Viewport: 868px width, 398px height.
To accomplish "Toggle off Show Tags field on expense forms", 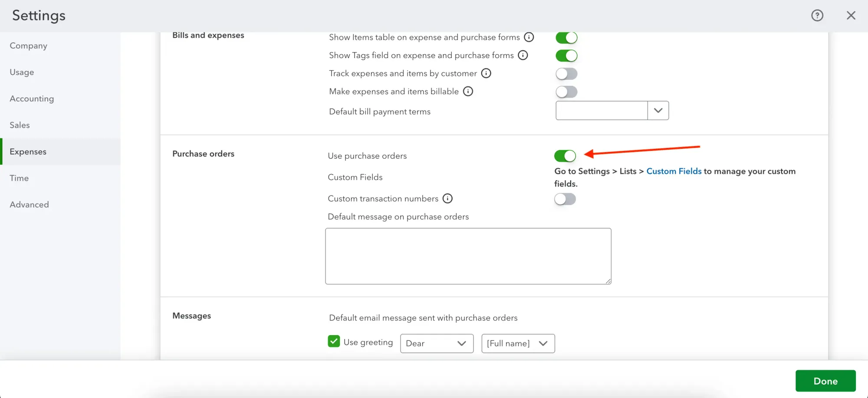I will (x=566, y=55).
